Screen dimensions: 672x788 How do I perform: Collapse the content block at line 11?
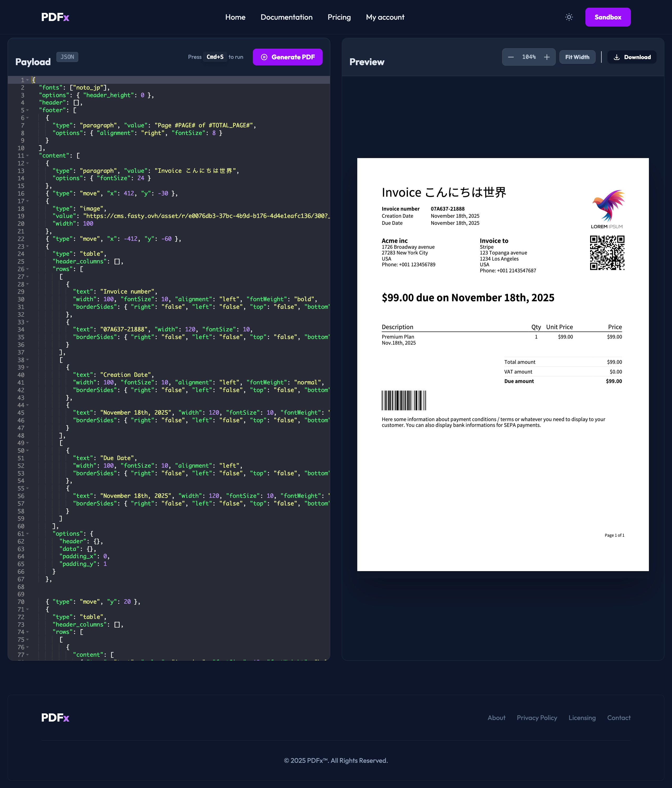[27, 155]
